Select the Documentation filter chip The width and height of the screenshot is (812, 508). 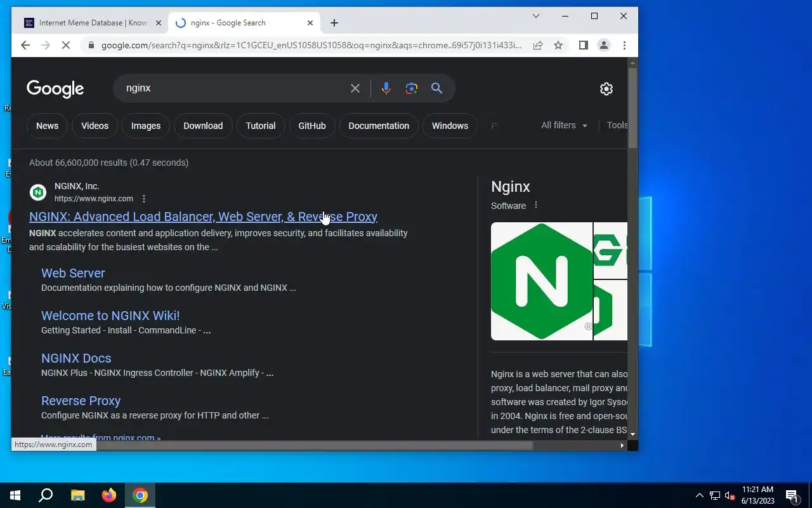pyautogui.click(x=379, y=126)
